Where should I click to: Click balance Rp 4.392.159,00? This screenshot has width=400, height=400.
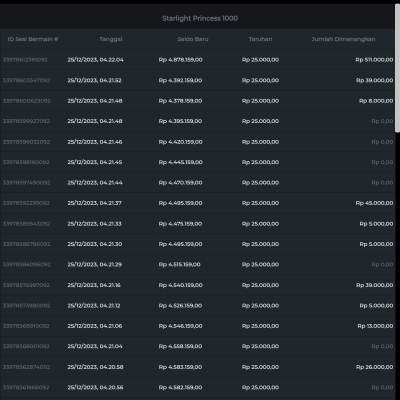pos(180,80)
